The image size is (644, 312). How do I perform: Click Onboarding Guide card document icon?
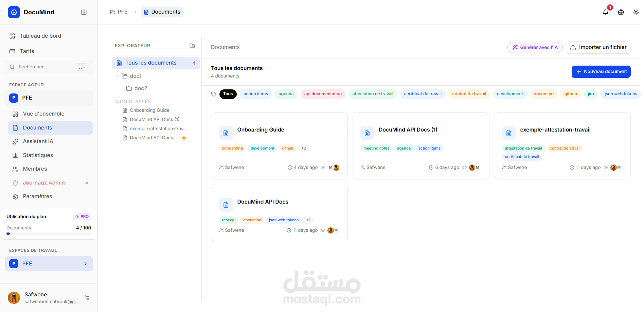click(x=226, y=133)
